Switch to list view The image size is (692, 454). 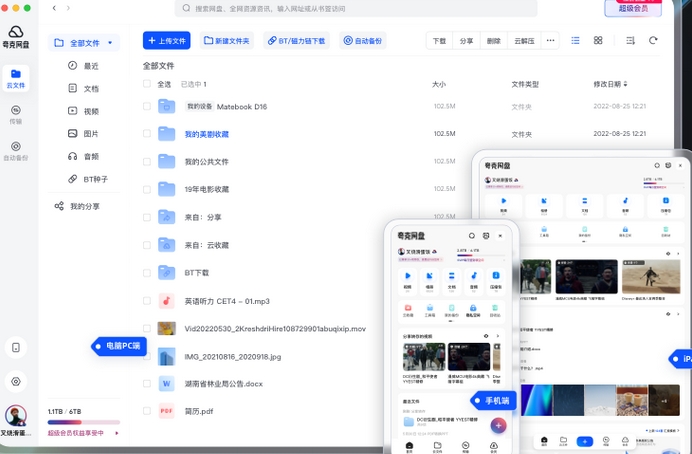point(575,41)
